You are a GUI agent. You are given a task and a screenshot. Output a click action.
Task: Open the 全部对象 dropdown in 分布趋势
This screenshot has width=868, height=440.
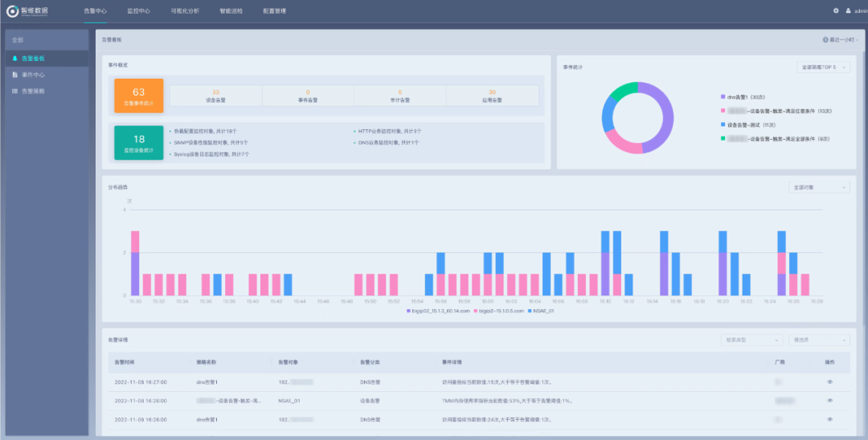pyautogui.click(x=819, y=187)
